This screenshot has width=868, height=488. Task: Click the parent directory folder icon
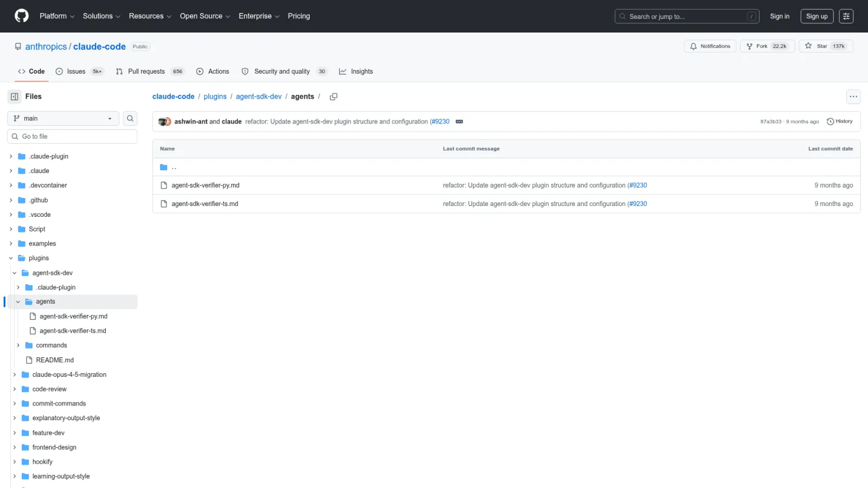point(164,167)
